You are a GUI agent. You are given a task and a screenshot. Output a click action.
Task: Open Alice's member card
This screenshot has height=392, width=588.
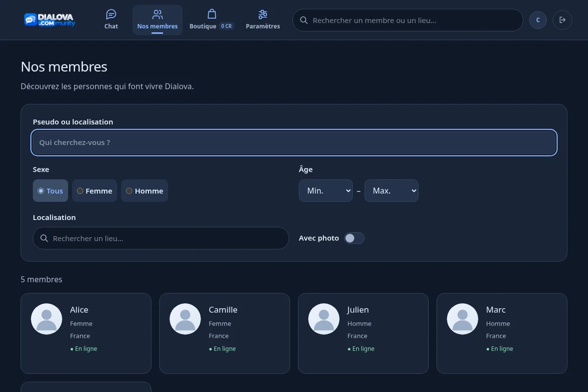click(86, 333)
